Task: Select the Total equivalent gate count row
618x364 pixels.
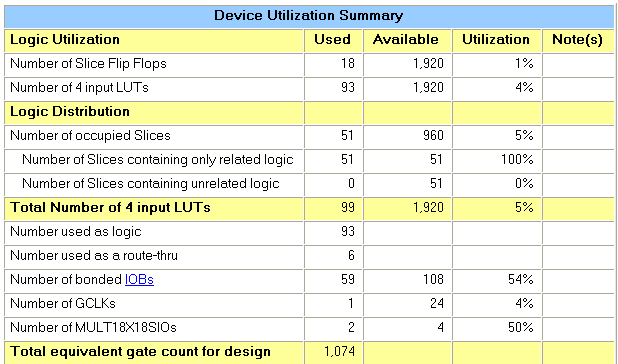Action: 309,352
